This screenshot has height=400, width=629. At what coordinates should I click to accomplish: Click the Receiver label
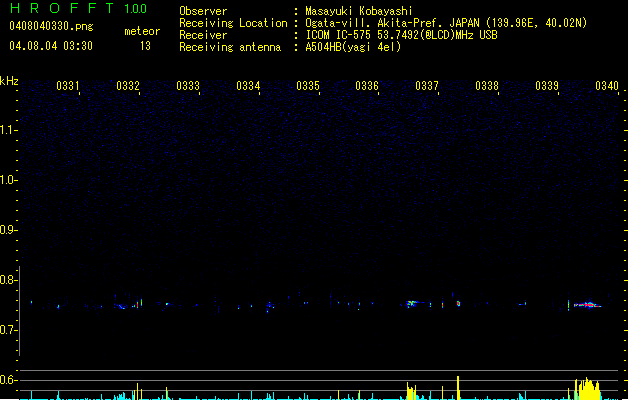point(203,35)
